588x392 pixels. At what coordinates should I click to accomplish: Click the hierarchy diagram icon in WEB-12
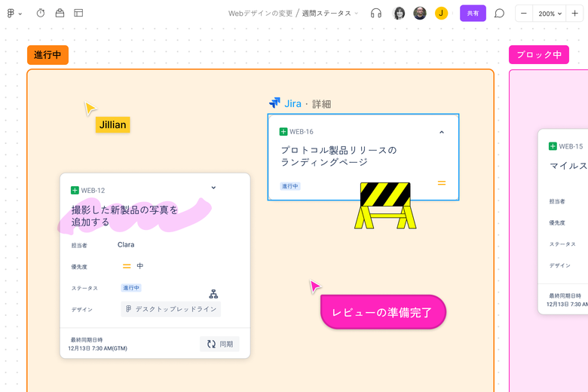(213, 294)
